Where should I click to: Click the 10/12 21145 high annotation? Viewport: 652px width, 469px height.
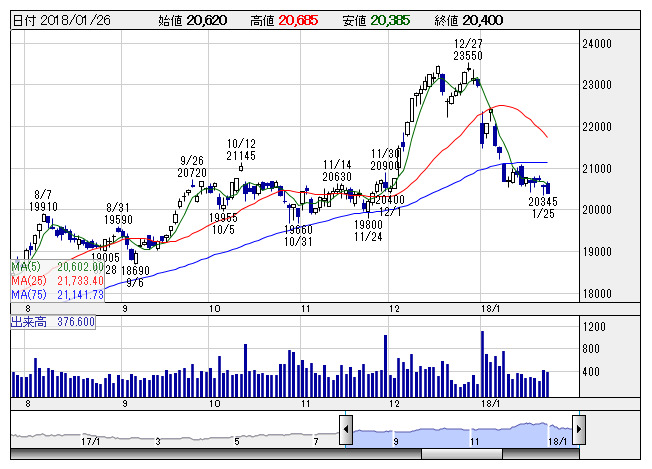241,150
